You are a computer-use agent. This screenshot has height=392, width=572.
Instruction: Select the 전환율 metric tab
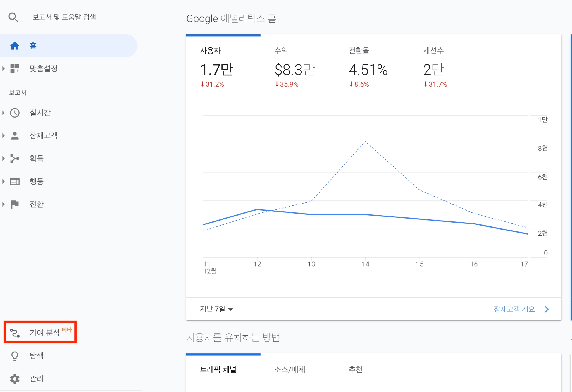(x=368, y=67)
